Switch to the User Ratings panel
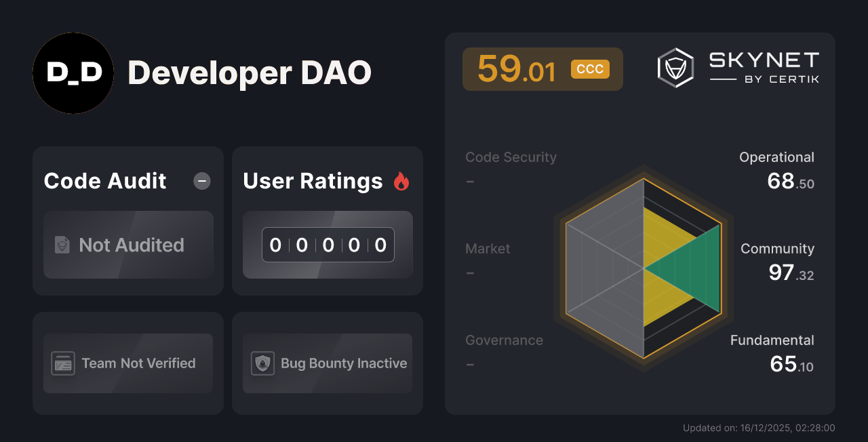The image size is (868, 442). click(313, 180)
